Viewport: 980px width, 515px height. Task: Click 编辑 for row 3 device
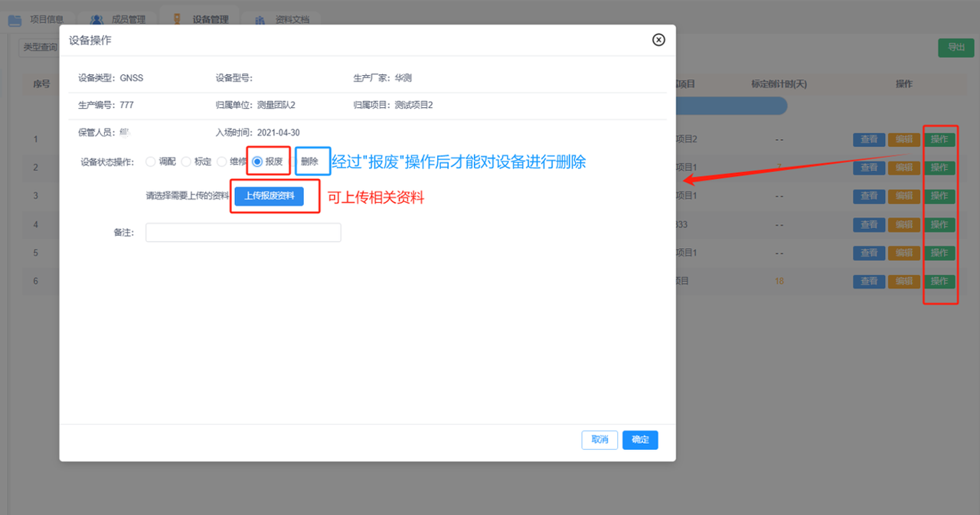(904, 196)
